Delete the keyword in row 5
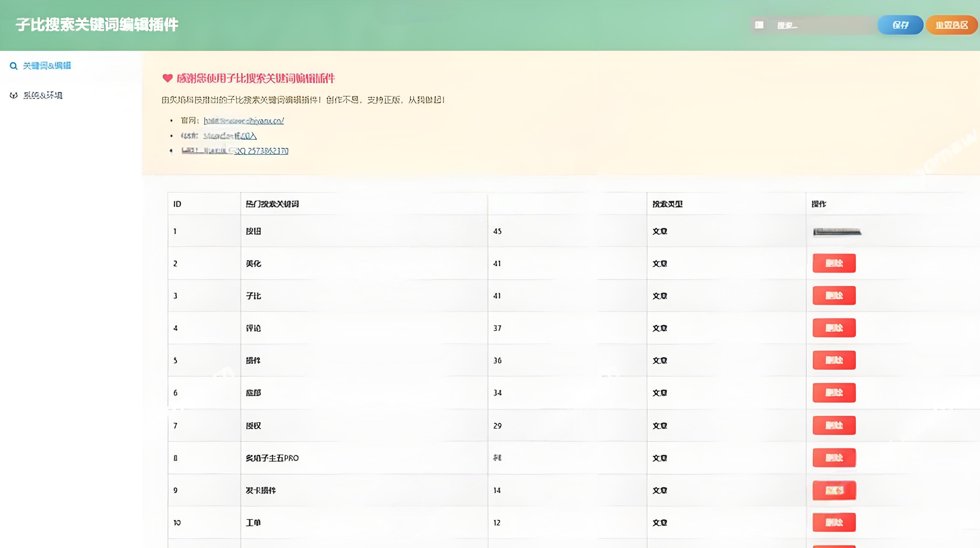This screenshot has width=980, height=548. (834, 360)
